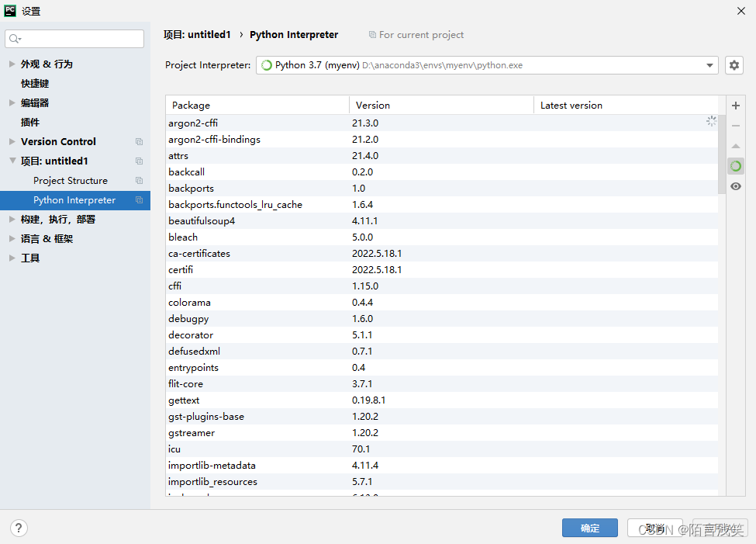Open the interpreter gear settings menu
Viewport: 756px width, 544px height.
(734, 65)
